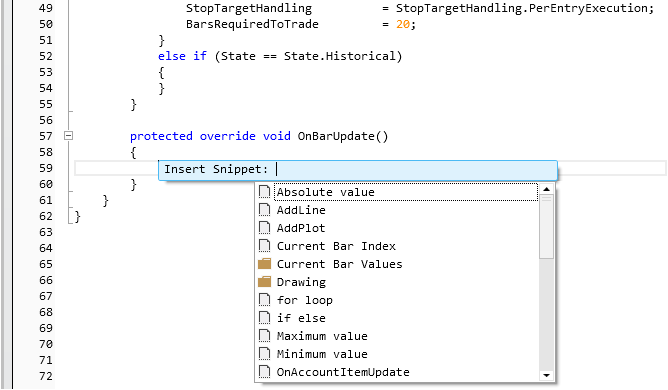Viewport: 668px width, 390px height.
Task: Click the snippet list scroll down arrow
Action: click(546, 375)
